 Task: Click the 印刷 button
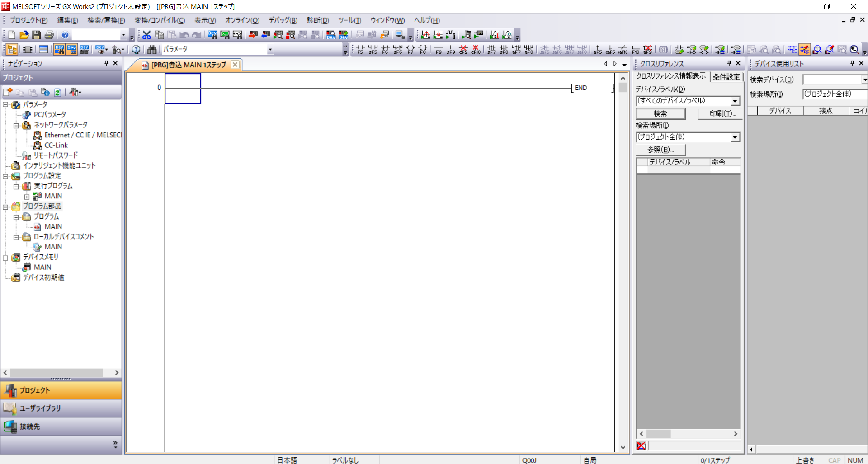[722, 113]
